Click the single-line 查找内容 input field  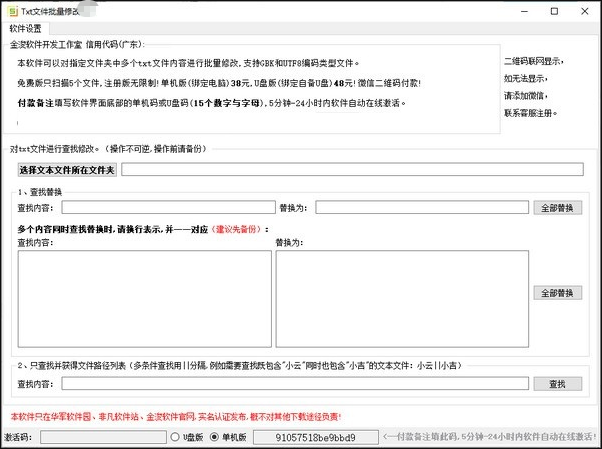coord(169,207)
